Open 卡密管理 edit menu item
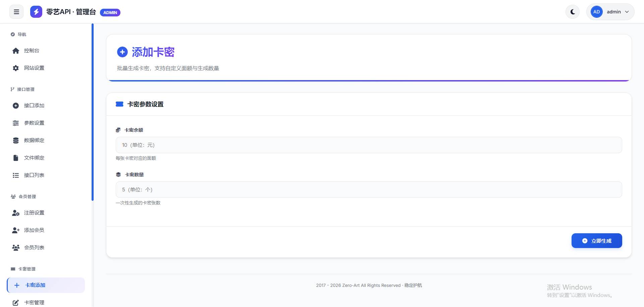Image resolution: width=644 pixels, height=307 pixels. click(34, 303)
